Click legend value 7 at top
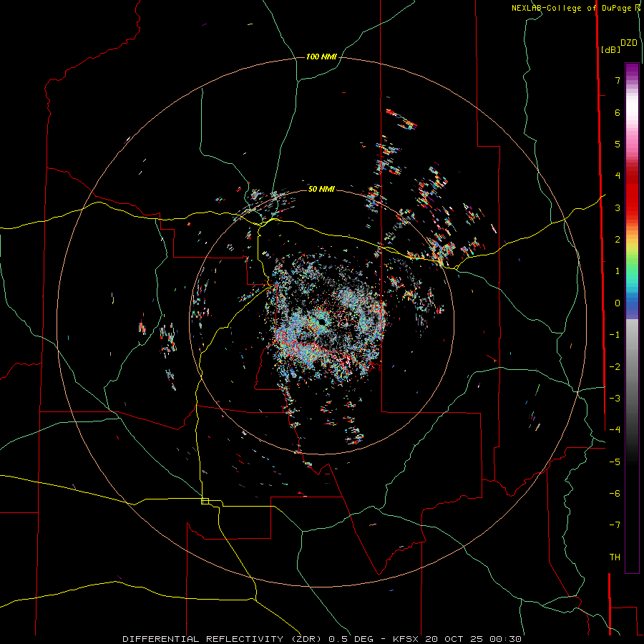This screenshot has width=644, height=644. [618, 80]
